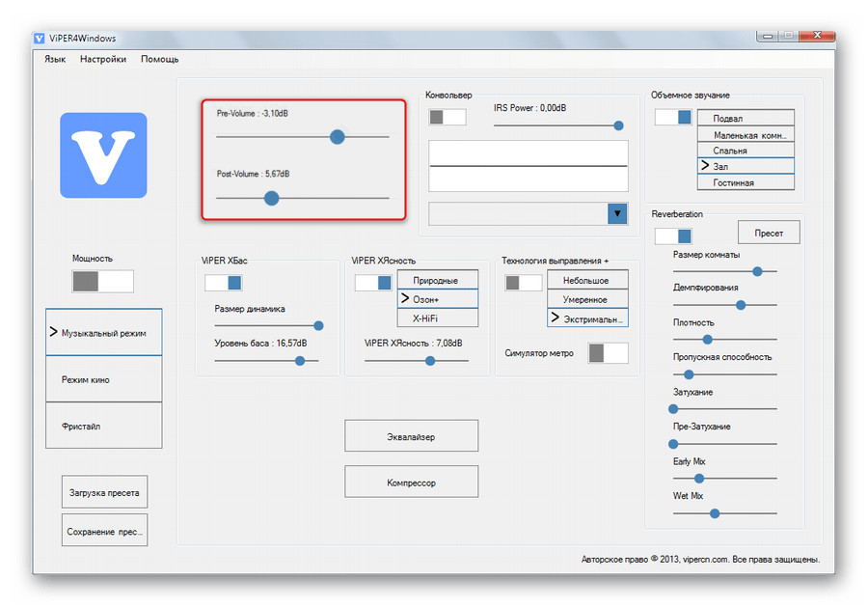868x607 pixels.
Task: Turn off ViPER XБас toggle
Action: click(x=223, y=283)
